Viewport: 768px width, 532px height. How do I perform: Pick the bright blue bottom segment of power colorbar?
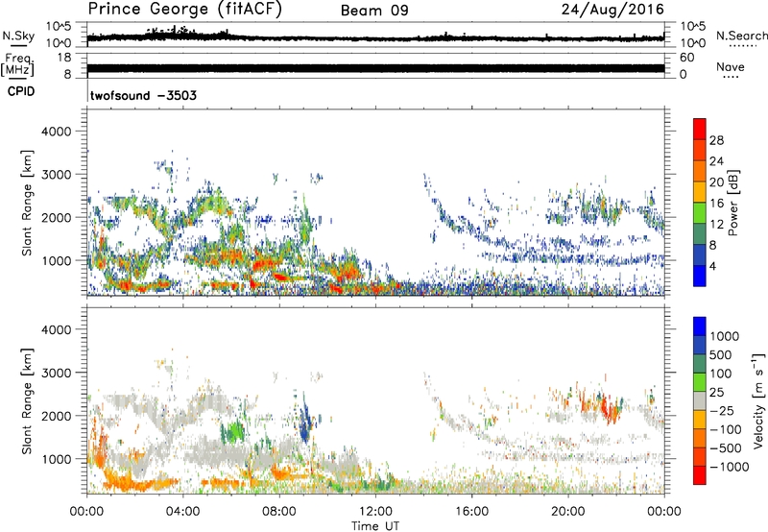pyautogui.click(x=700, y=276)
